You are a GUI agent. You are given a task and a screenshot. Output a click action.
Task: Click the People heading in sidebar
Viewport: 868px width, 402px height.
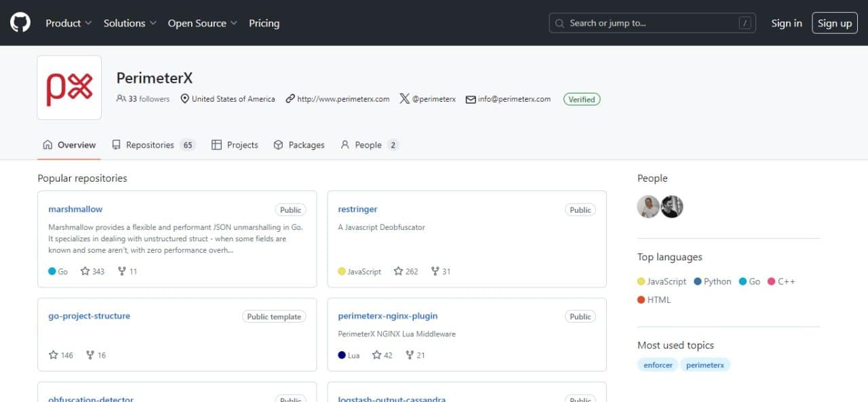(x=652, y=178)
